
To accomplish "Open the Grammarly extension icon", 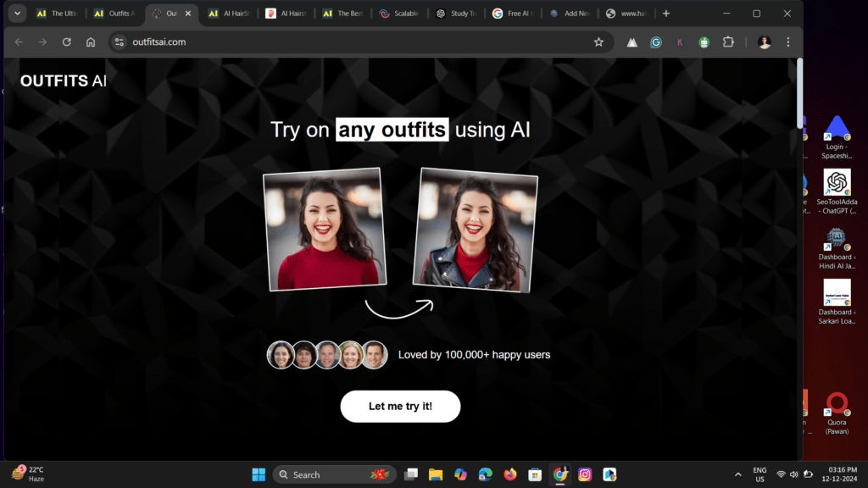I will (656, 42).
